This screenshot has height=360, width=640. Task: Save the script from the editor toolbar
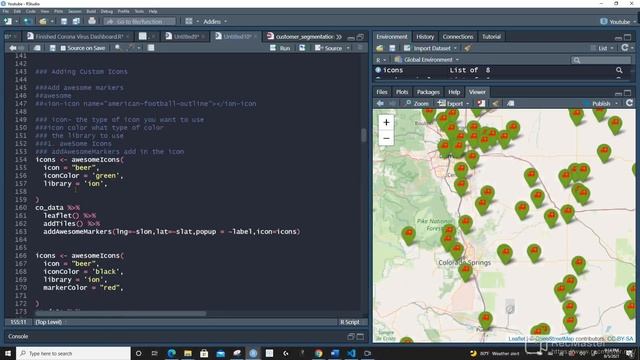52,48
